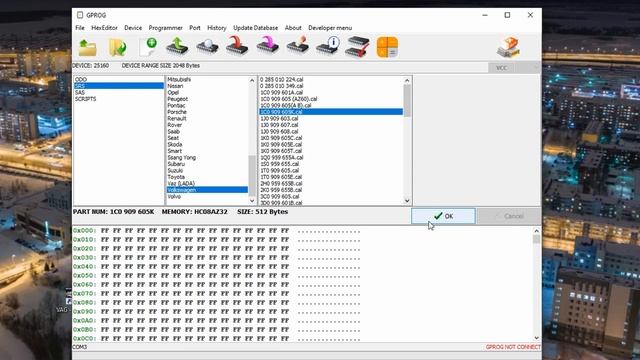Select file 1K0 909 605T.cal
The height and width of the screenshot is (360, 640).
click(x=331, y=151)
